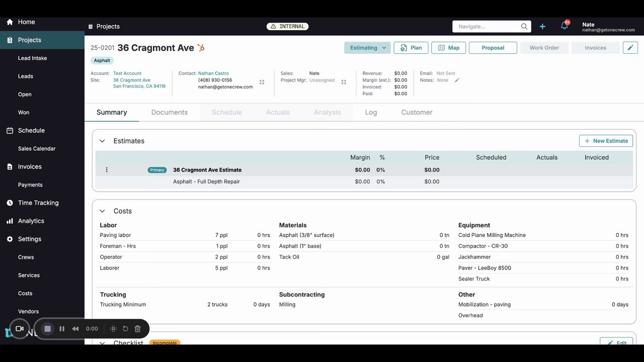Open the Nate user account menu
This screenshot has height=362, width=644.
tap(608, 27)
